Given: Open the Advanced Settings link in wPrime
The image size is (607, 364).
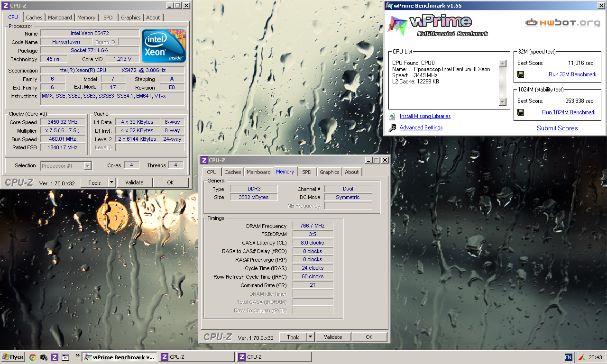Looking at the screenshot, I should [x=421, y=127].
